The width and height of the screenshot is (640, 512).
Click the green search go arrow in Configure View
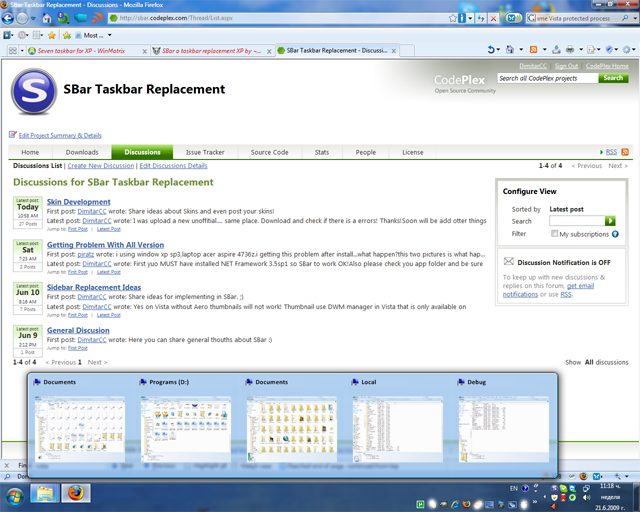pyautogui.click(x=610, y=221)
